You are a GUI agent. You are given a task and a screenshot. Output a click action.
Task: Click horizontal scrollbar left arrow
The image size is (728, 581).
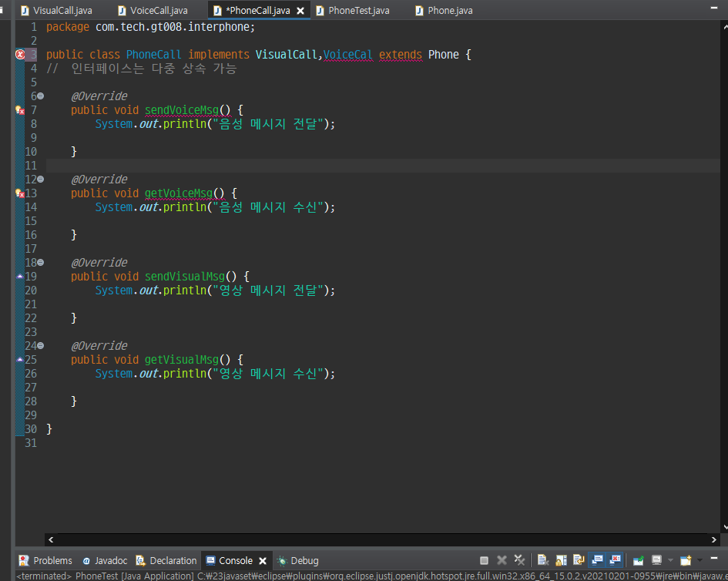tap(51, 539)
